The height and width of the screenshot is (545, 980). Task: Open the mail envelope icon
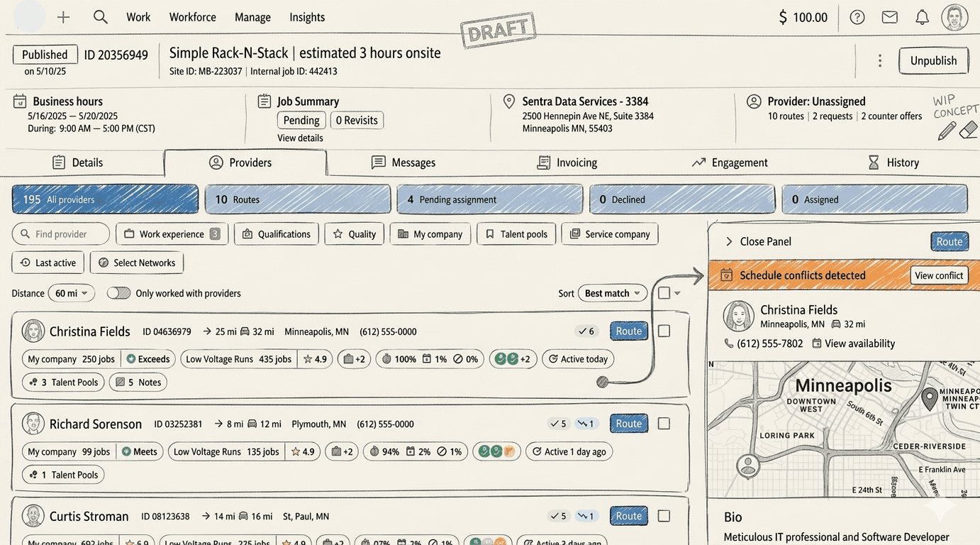pos(889,17)
